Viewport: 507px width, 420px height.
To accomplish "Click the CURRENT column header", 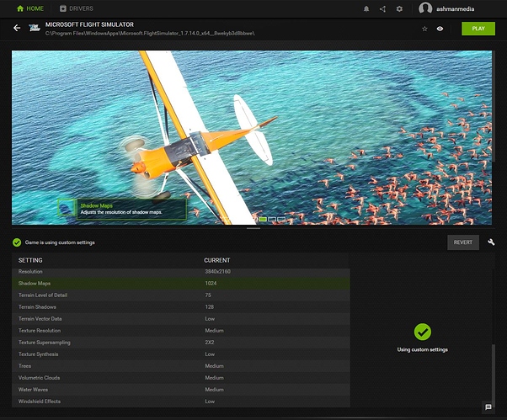I will 217,260.
